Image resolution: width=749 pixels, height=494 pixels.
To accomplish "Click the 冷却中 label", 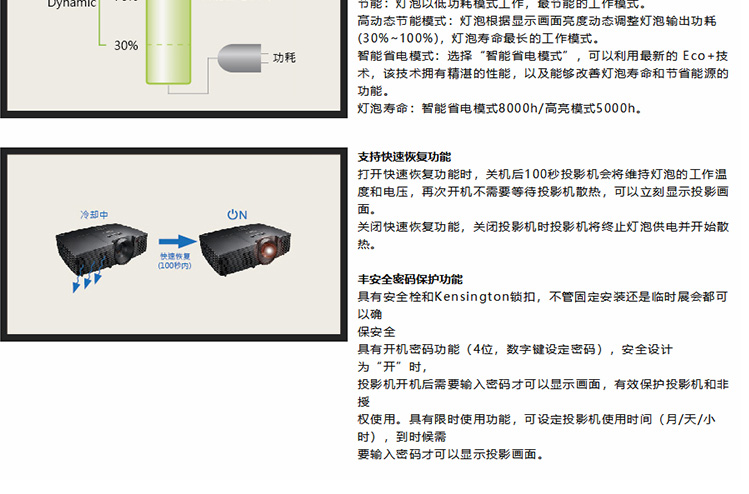I will (x=94, y=215).
